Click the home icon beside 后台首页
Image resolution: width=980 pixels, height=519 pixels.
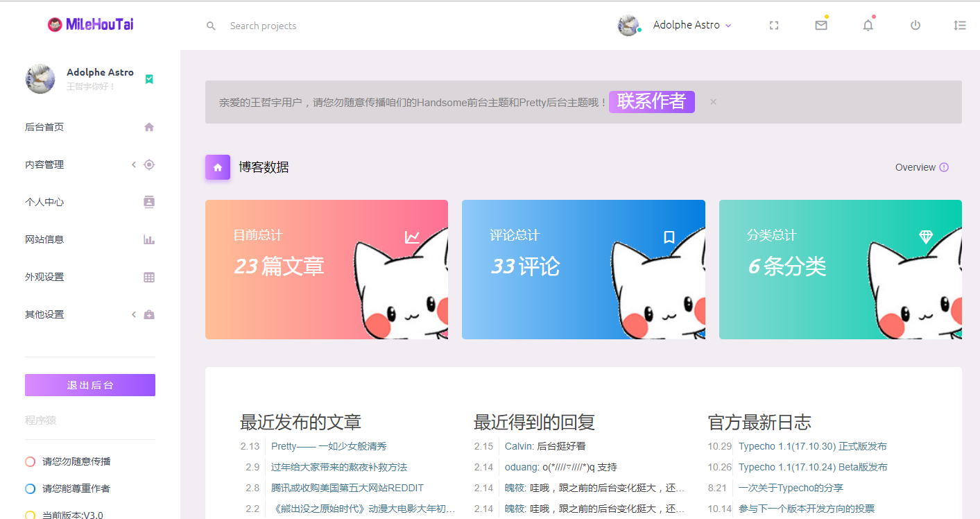[x=149, y=127]
